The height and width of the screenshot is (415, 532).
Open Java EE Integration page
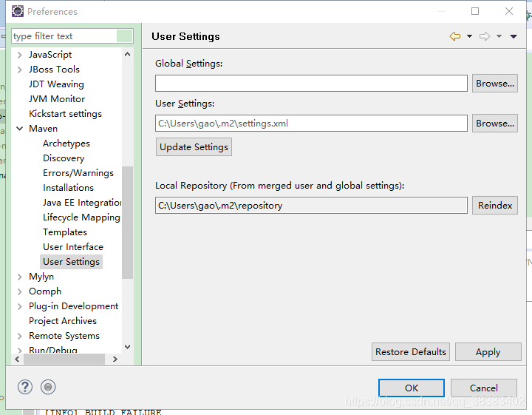point(82,203)
